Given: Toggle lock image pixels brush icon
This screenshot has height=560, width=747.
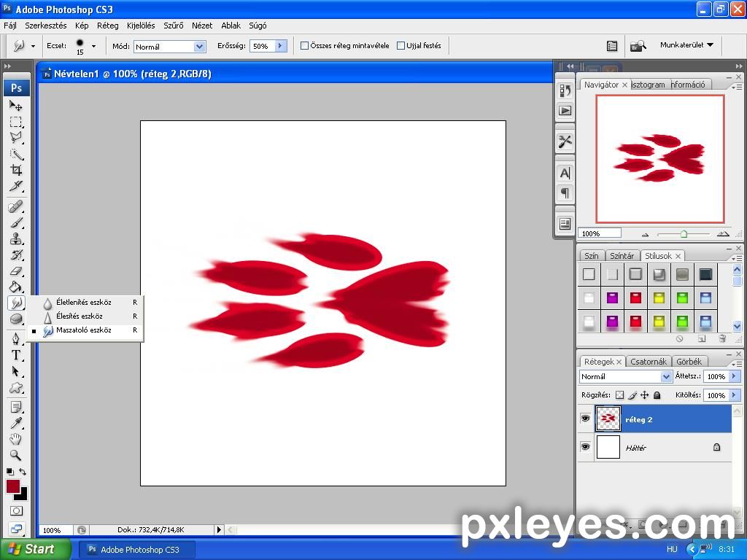Looking at the screenshot, I should [x=632, y=394].
